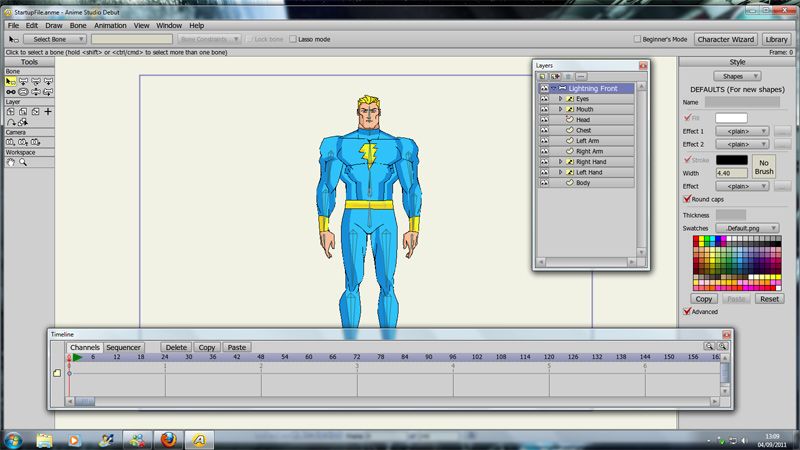
Task: Expand the Right Hand layer group
Action: point(560,162)
